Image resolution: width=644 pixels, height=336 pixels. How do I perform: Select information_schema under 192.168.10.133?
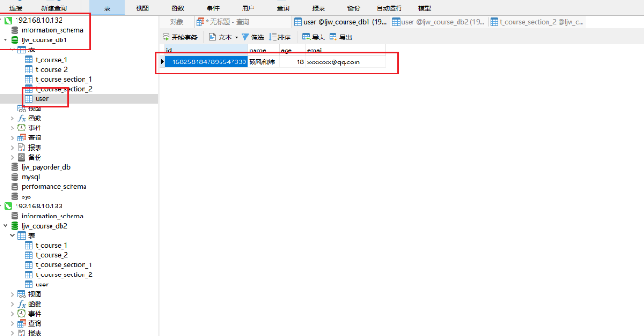point(52,216)
